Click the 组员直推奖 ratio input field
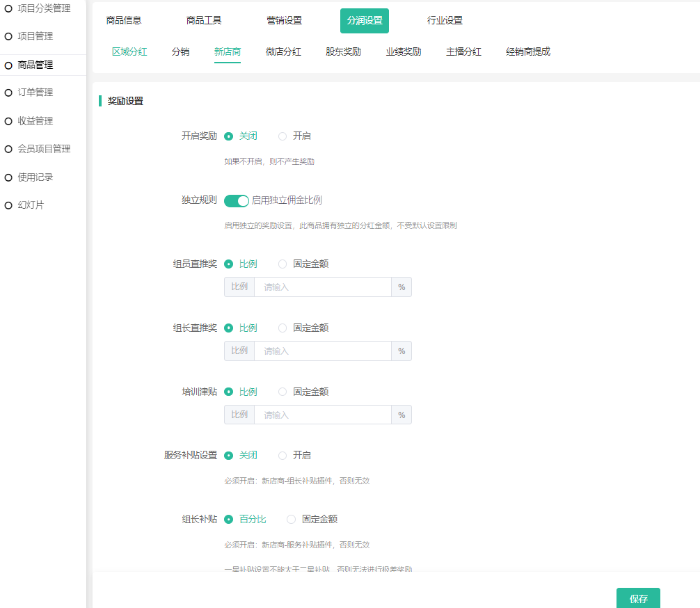The width and height of the screenshot is (700, 608). [x=322, y=287]
